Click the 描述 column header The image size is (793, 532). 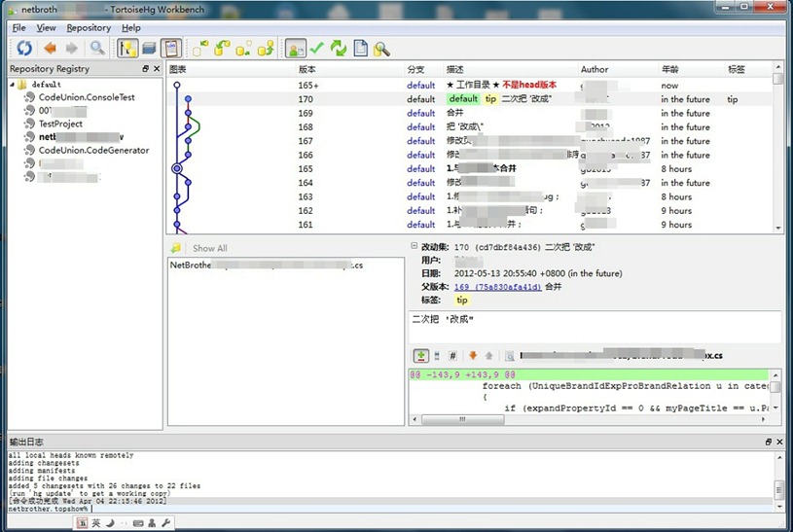point(511,69)
